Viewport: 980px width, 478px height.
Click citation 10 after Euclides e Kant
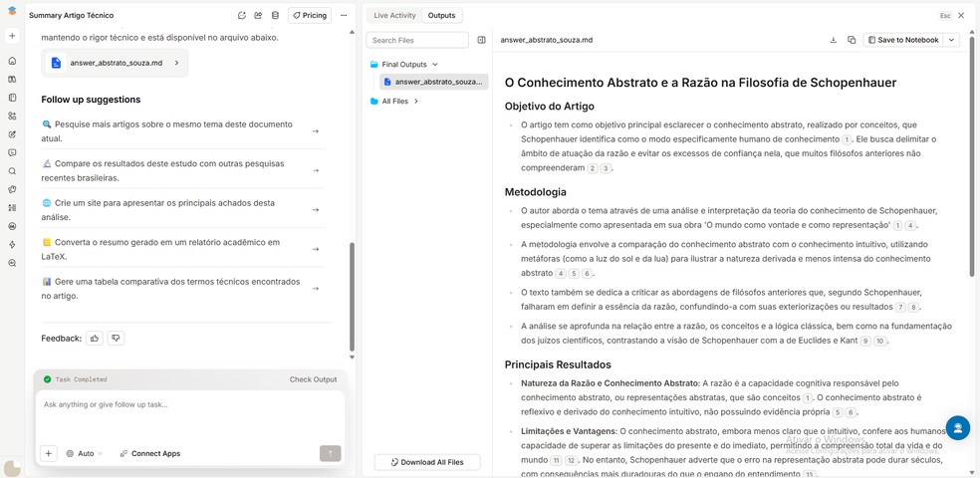[879, 342]
